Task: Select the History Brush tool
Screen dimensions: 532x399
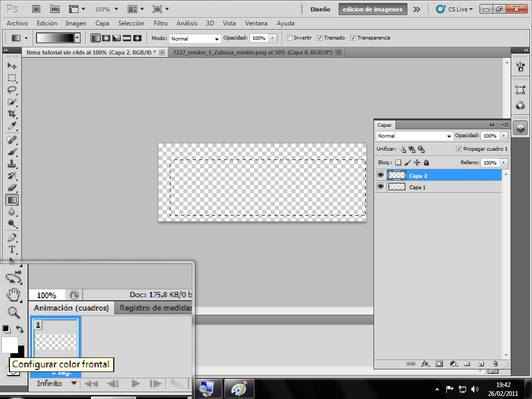Action: (12, 176)
